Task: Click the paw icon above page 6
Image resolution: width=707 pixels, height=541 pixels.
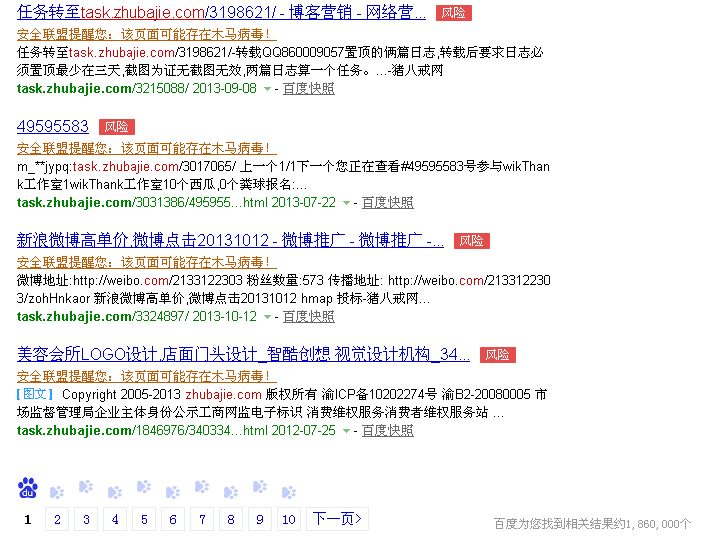Action: (x=173, y=492)
